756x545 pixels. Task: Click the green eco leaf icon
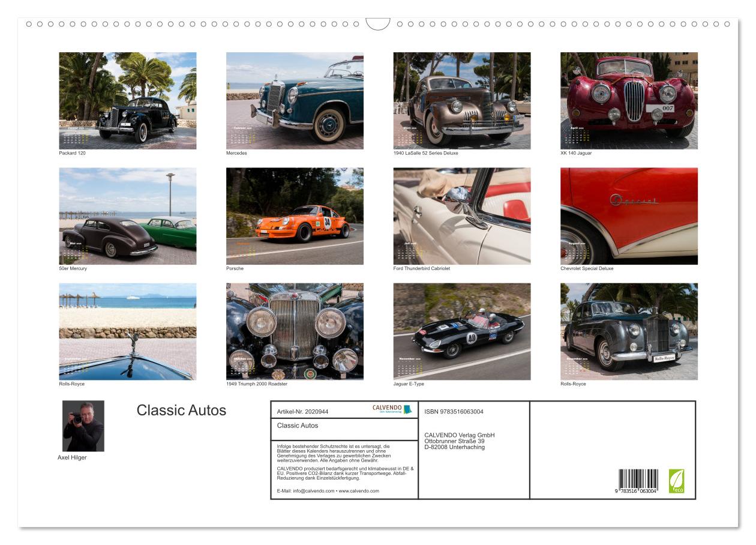676,481
